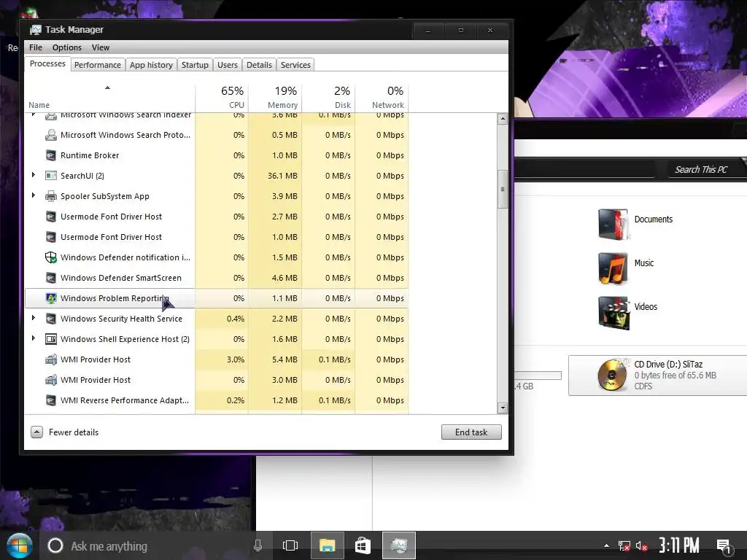747x560 pixels.
Task: Open the View menu
Action: click(101, 47)
